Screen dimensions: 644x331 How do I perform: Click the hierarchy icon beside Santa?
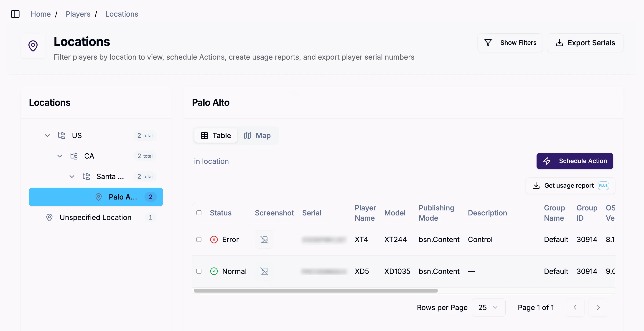point(86,176)
